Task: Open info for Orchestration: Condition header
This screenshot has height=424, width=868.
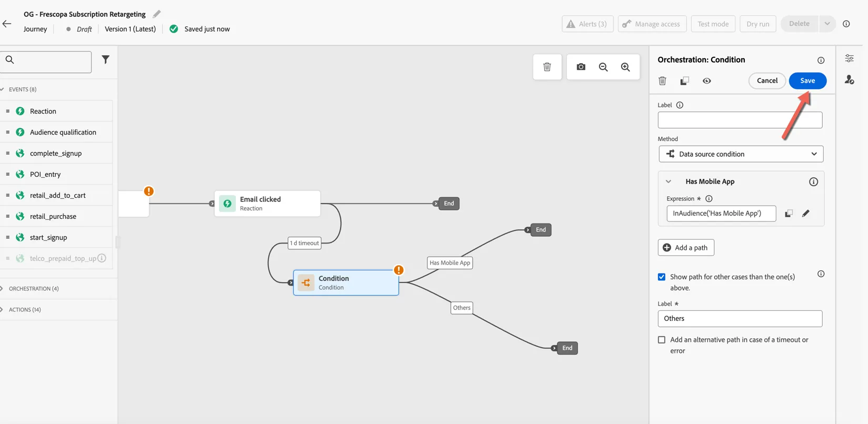Action: [x=821, y=60]
